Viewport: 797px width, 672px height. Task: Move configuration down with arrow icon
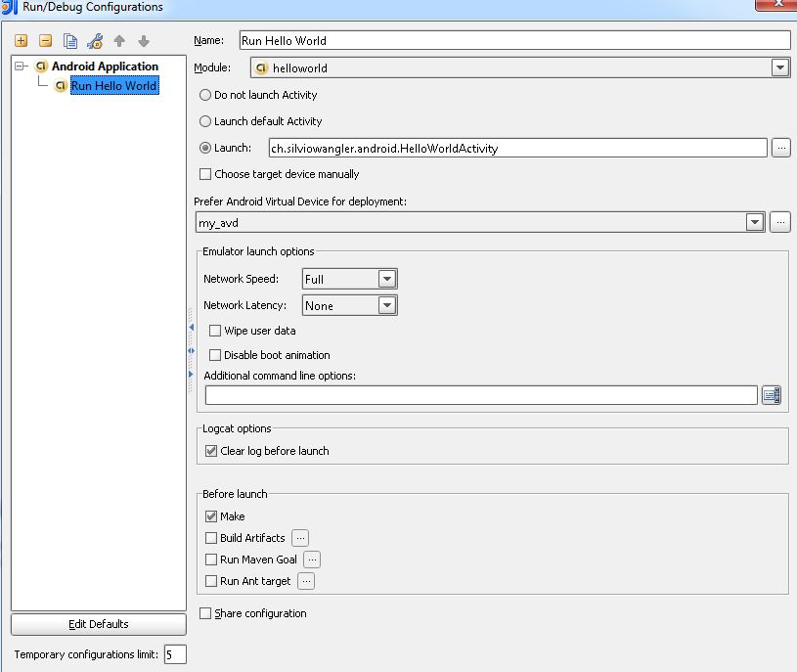click(144, 41)
